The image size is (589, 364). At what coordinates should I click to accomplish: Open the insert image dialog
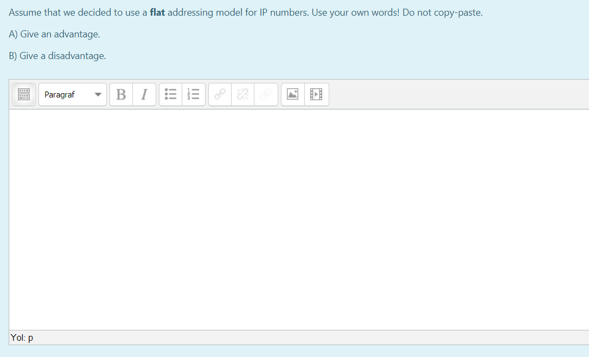292,94
